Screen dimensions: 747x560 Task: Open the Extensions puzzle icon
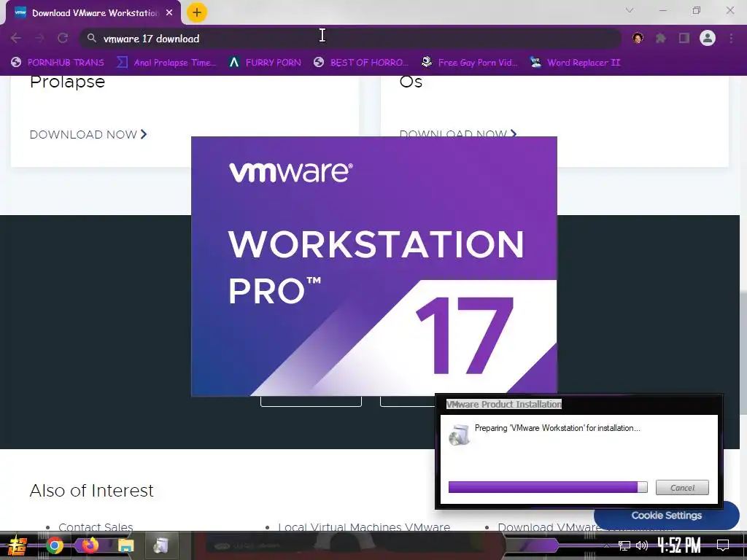pos(661,38)
